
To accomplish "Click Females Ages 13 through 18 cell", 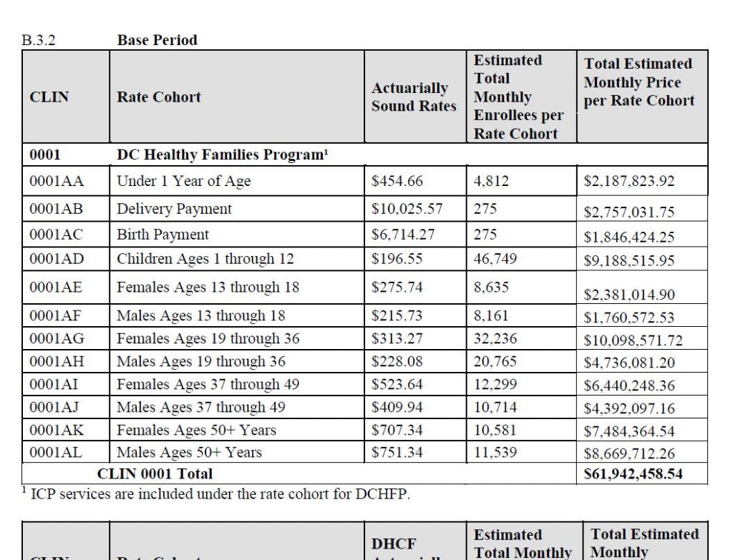I will click(208, 288).
